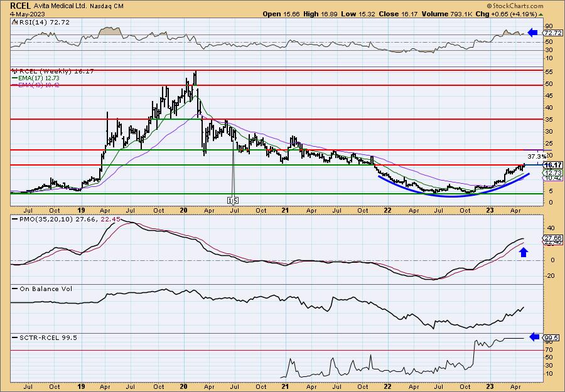Open the StockCharts.com copyright link
The width and height of the screenshot is (565, 392).
515,6
